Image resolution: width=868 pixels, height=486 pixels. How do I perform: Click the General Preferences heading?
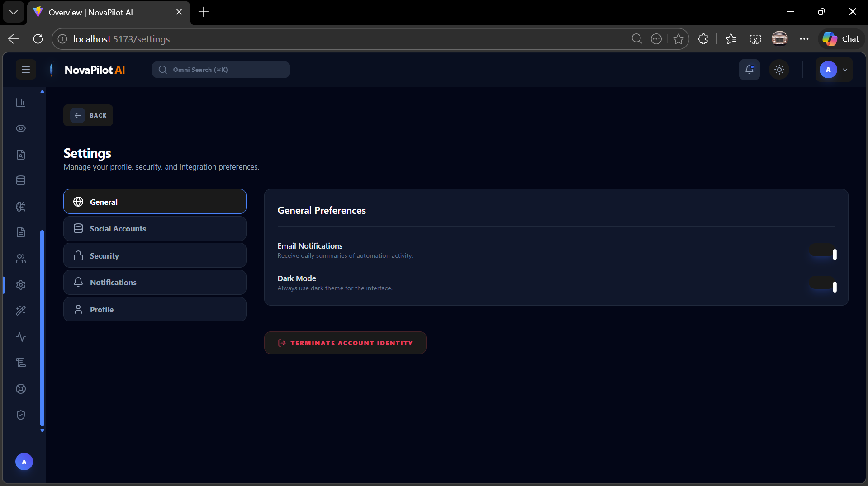(x=322, y=210)
